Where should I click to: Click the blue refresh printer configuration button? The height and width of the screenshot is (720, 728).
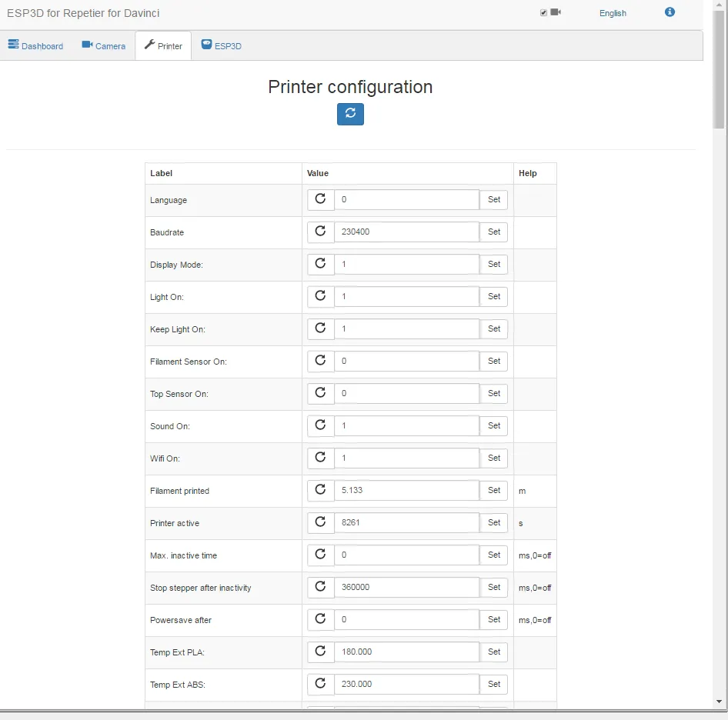pos(350,114)
